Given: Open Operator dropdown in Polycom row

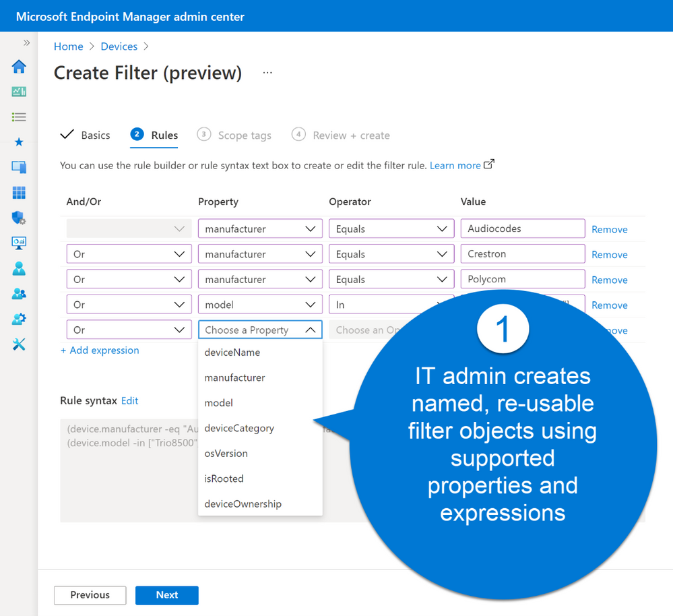Looking at the screenshot, I should pyautogui.click(x=391, y=280).
